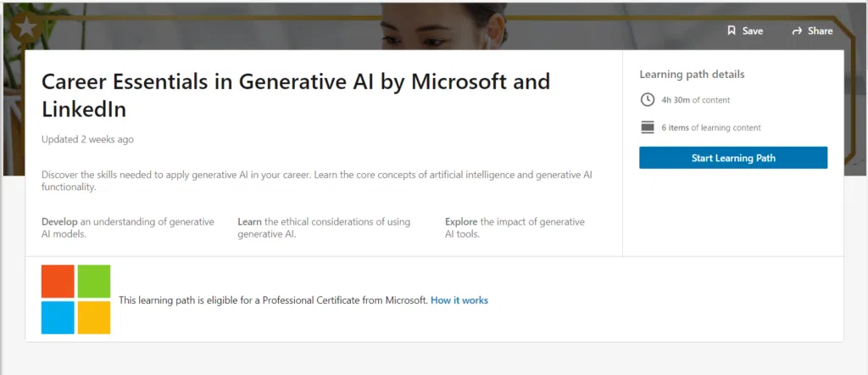The width and height of the screenshot is (868, 375).
Task: Click the Save button label
Action: 753,31
